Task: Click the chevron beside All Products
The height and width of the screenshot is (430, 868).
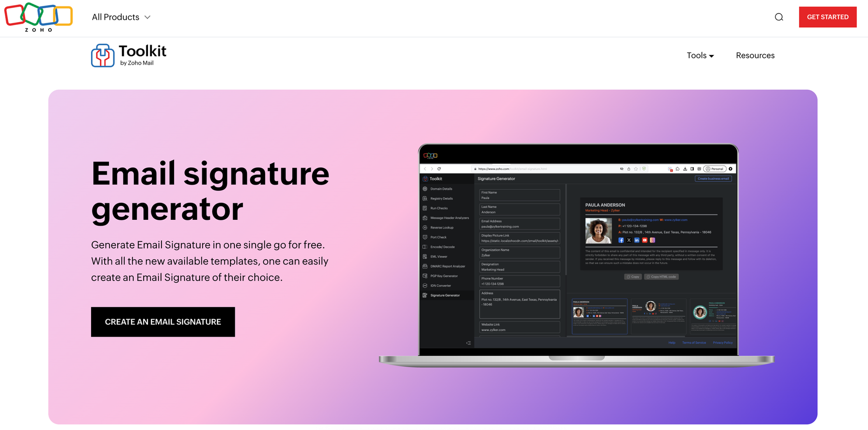Action: [x=148, y=17]
